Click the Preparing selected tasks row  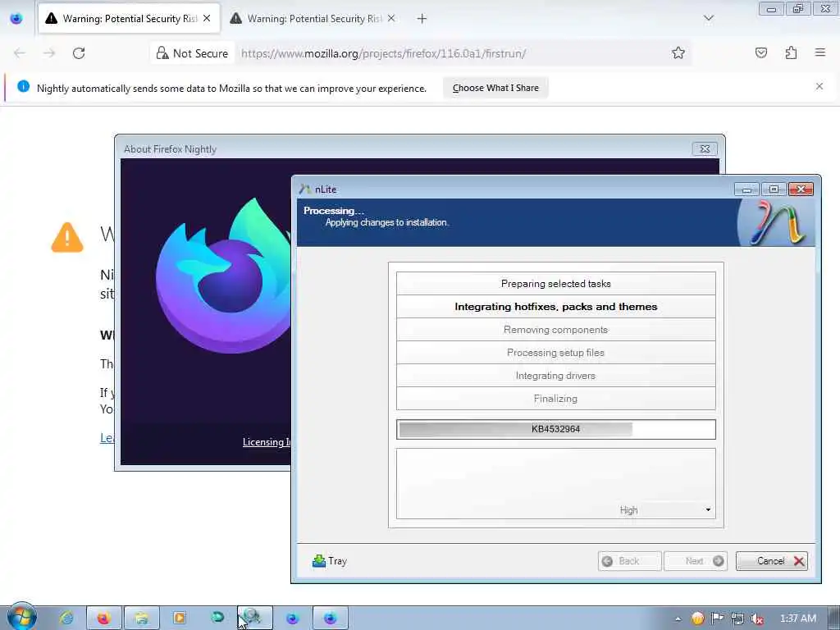point(555,283)
